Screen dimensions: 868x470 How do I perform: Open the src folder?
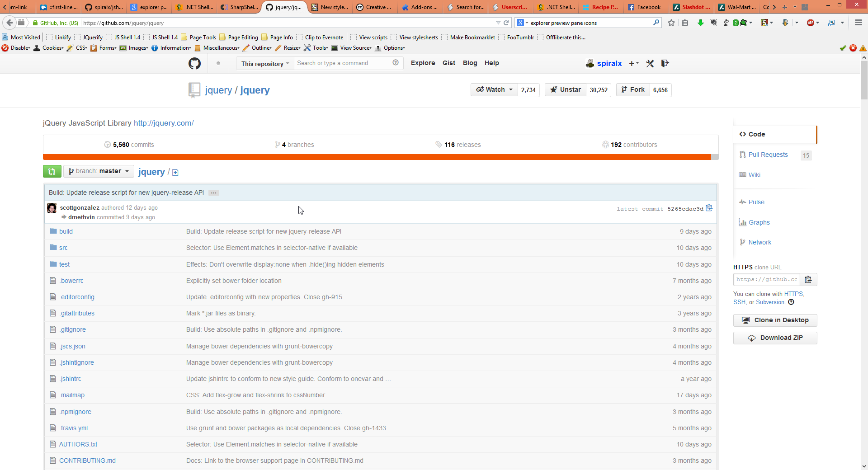pyautogui.click(x=63, y=248)
